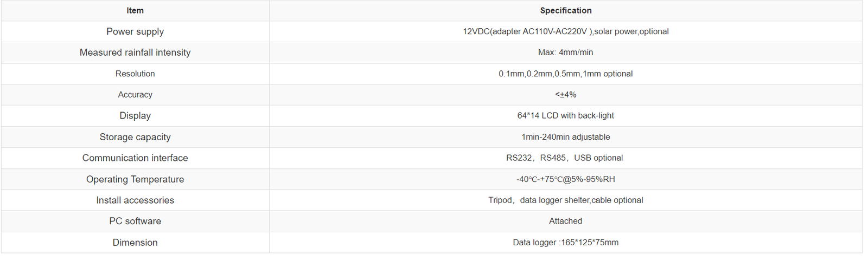This screenshot has height=261, width=868.
Task: Click the "Item" column header
Action: (135, 10)
